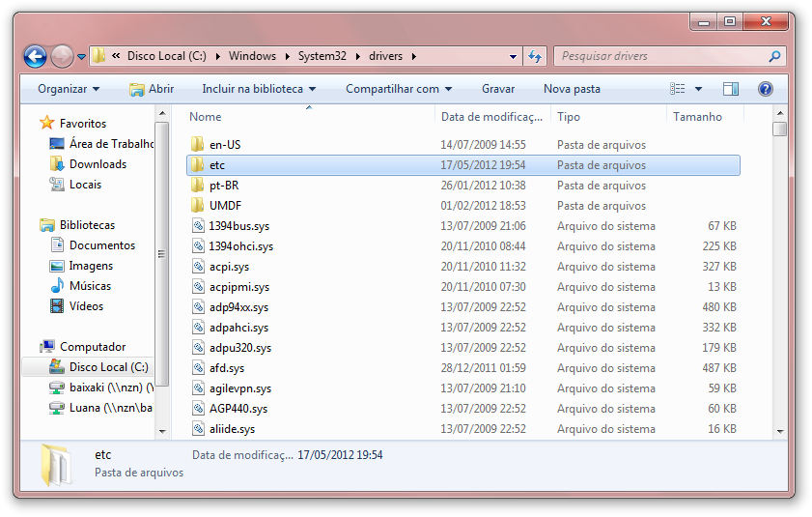This screenshot has height=517, width=812.
Task: Select the en-US folder icon
Action: tap(197, 144)
